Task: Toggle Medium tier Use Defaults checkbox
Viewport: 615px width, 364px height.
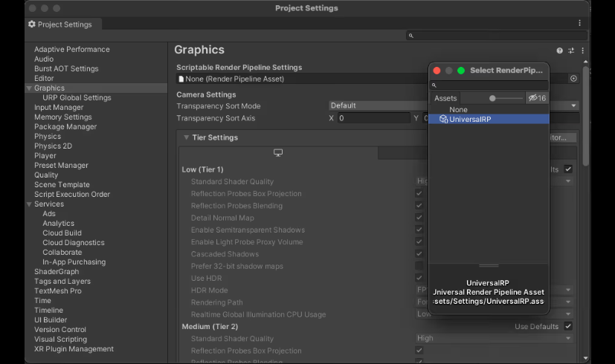Action: tap(568, 326)
